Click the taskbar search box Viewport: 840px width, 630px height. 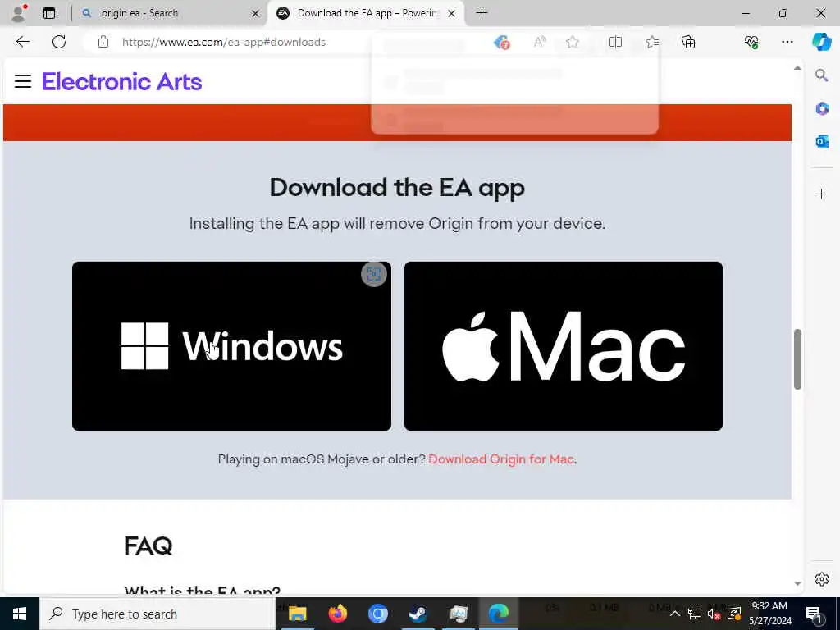click(x=157, y=614)
